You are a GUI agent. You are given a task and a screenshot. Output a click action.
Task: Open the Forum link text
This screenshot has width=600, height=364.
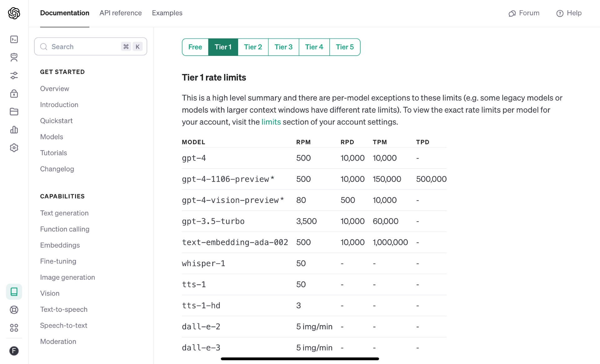[529, 13]
